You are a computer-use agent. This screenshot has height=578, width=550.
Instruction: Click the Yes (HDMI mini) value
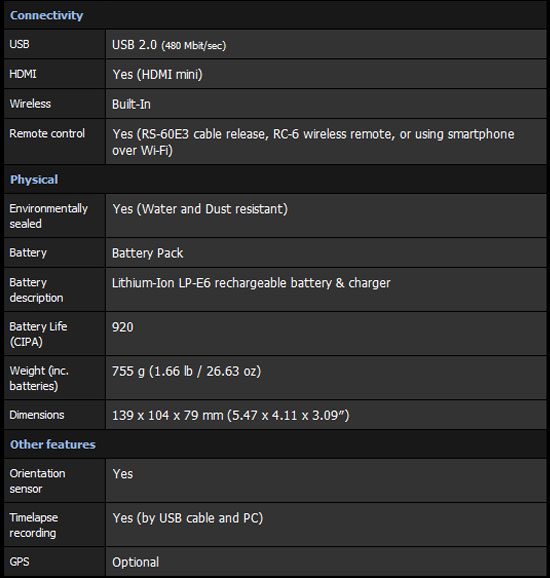coord(157,74)
